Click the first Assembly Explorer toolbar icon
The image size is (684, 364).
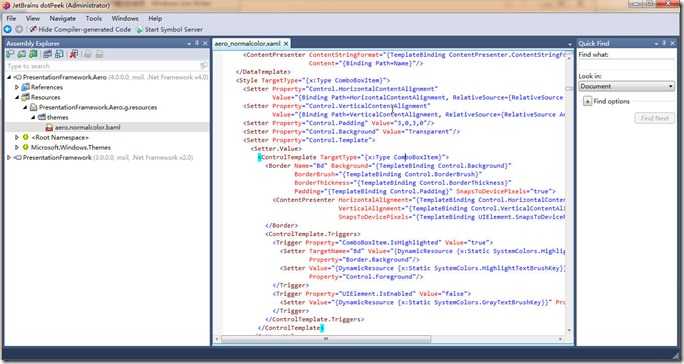click(x=10, y=54)
